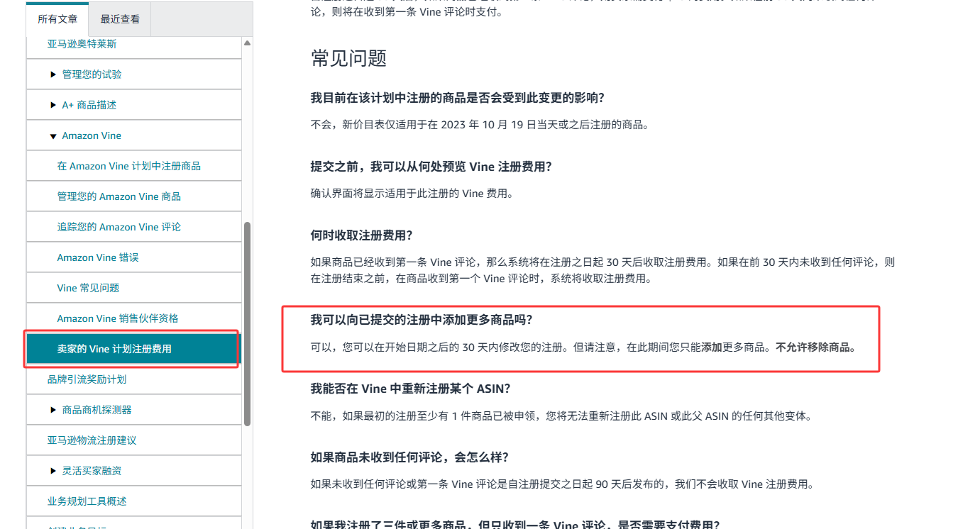Screen dimensions: 980x529
Task: Open the 最近查看 tab
Action: point(120,19)
